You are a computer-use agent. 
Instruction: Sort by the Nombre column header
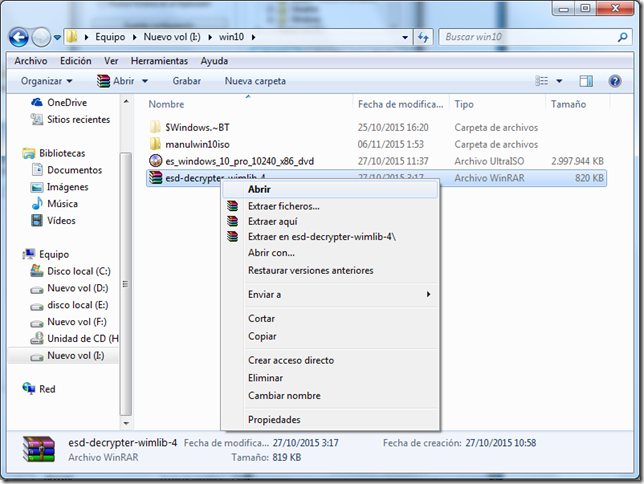[x=166, y=104]
